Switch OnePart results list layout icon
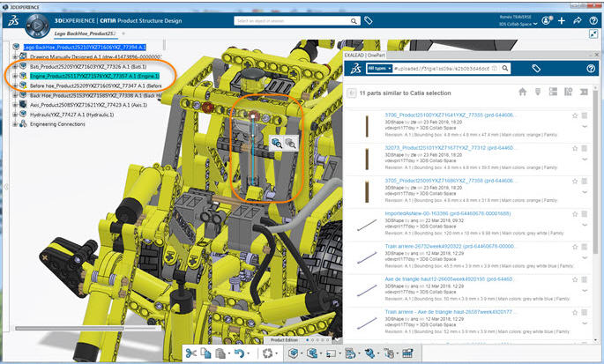Image resolution: width=604 pixels, height=364 pixels. click(553, 92)
